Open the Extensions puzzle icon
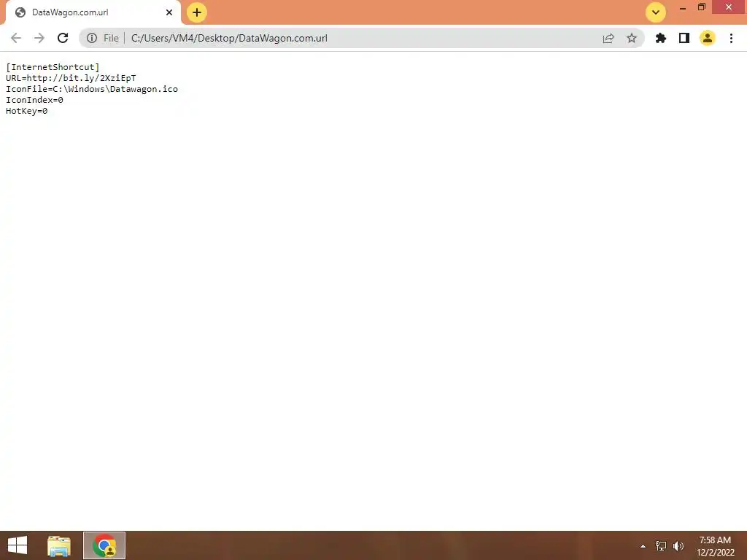 pos(661,38)
